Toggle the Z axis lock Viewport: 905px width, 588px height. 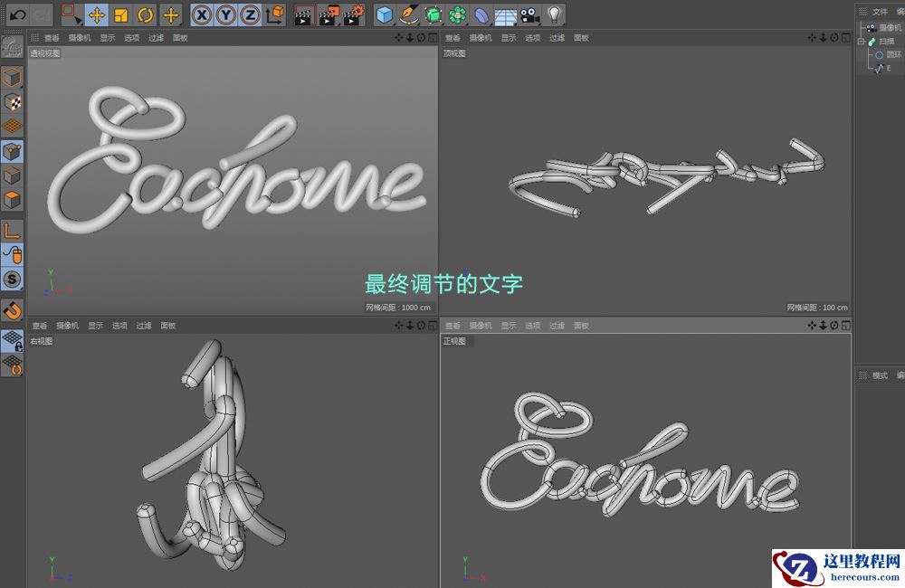(x=248, y=14)
